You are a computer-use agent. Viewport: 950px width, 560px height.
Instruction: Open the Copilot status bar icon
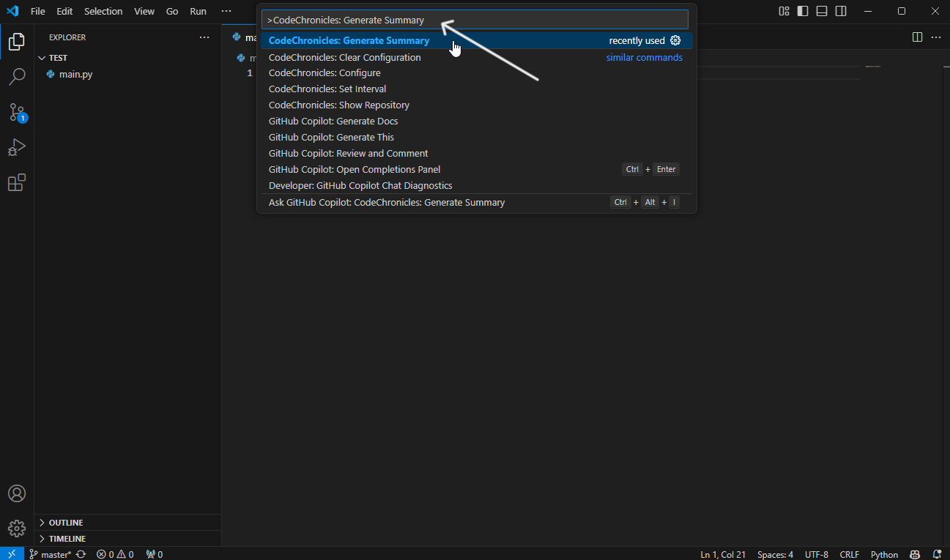[915, 554]
